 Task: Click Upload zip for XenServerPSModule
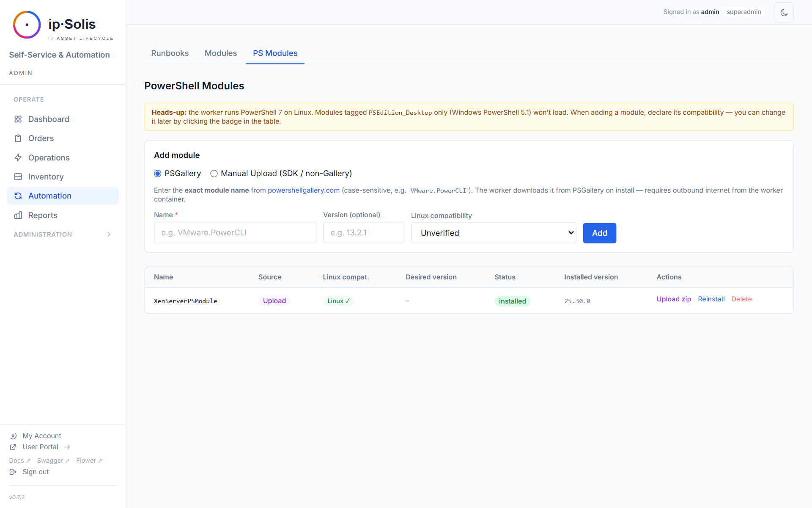point(674,299)
